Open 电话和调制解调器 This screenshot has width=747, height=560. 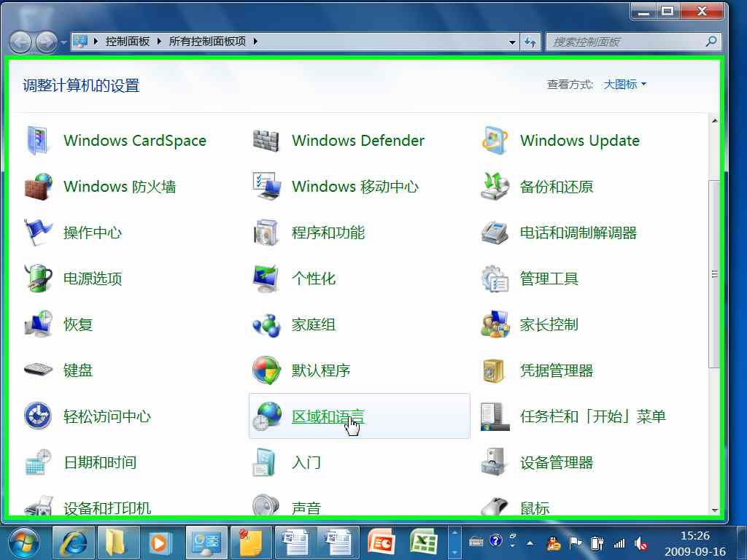tap(559, 233)
